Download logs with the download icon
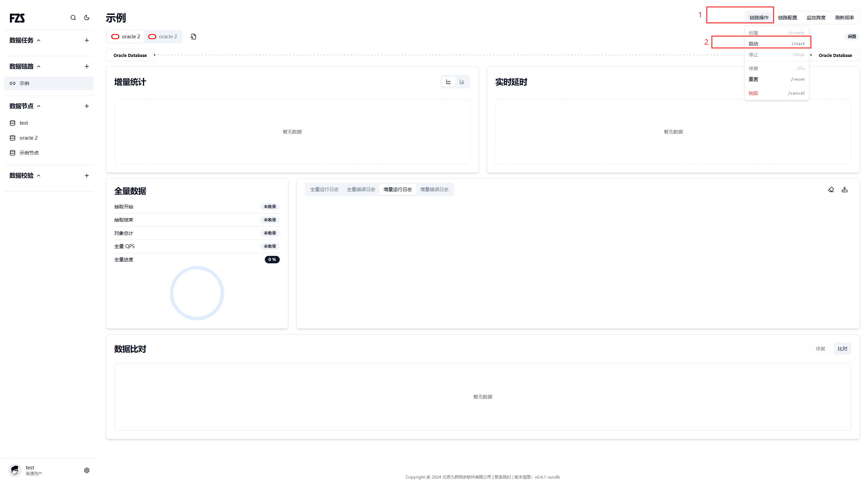This screenshot has width=868, height=488. (x=845, y=189)
